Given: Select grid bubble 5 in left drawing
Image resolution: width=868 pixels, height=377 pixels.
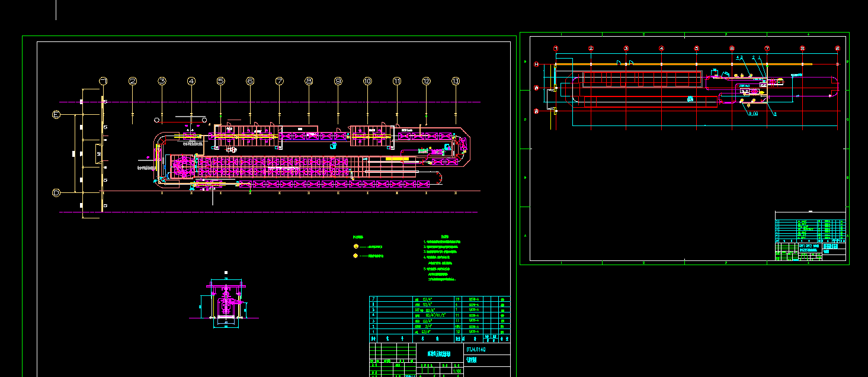Looking at the screenshot, I should [x=220, y=81].
